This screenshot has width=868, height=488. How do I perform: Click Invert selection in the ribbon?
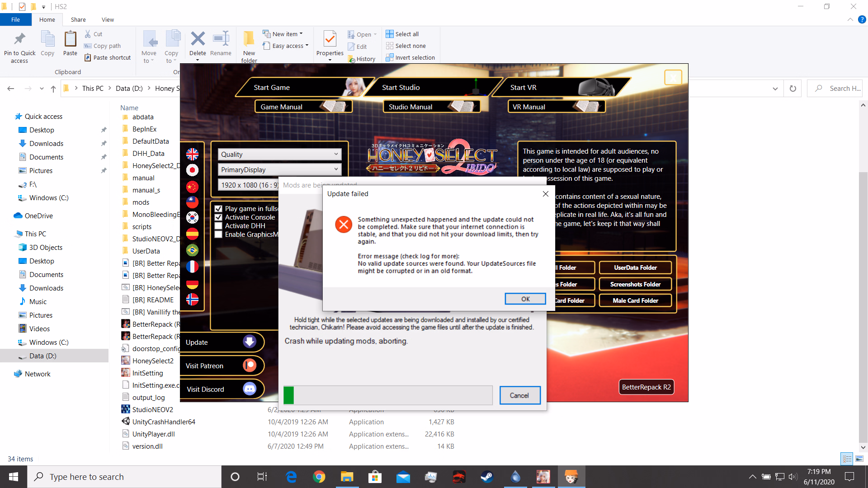(x=410, y=57)
